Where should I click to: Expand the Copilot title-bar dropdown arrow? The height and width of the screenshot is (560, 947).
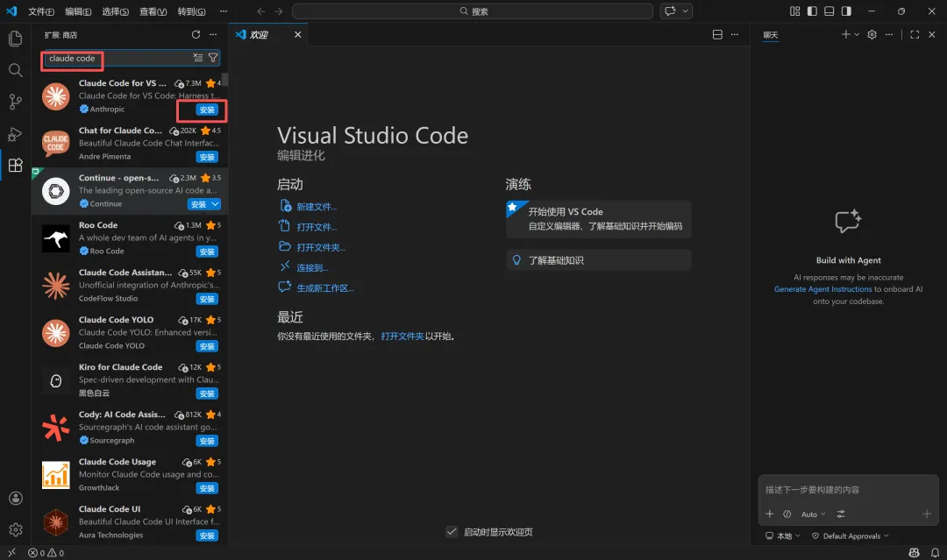(686, 11)
